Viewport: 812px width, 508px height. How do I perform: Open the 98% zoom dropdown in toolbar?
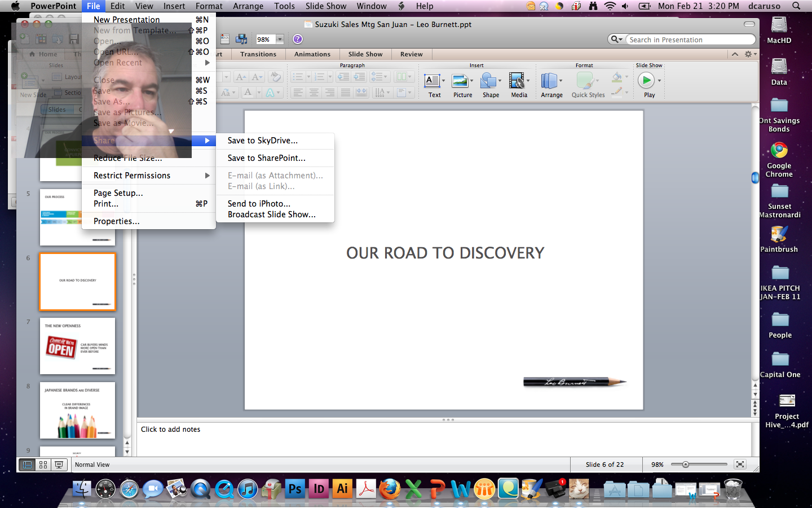(280, 40)
